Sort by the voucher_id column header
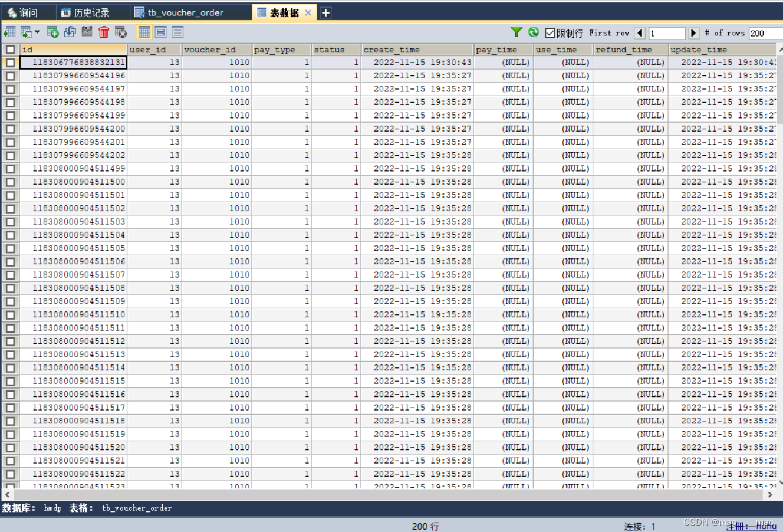783x532 pixels. (x=217, y=50)
